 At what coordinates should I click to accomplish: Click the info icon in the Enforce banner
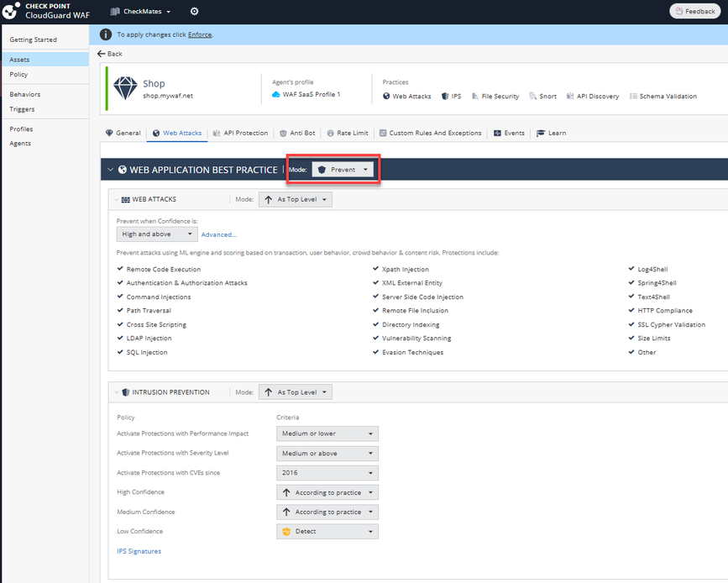tap(106, 34)
